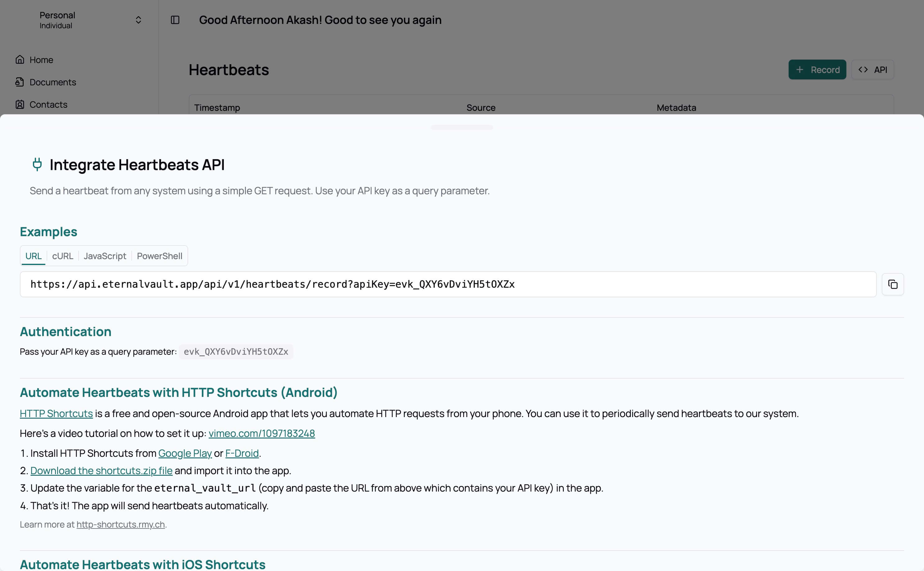Open Contacts in the sidebar
This screenshot has width=924, height=571.
point(48,104)
